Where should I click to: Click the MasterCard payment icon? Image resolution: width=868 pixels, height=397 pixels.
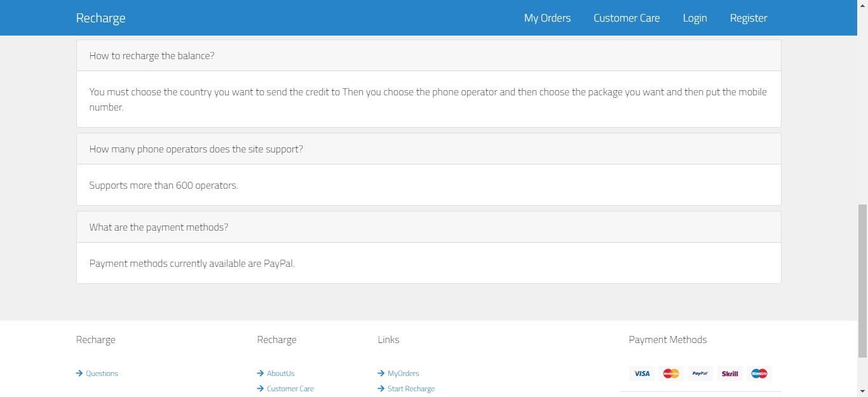tap(671, 373)
